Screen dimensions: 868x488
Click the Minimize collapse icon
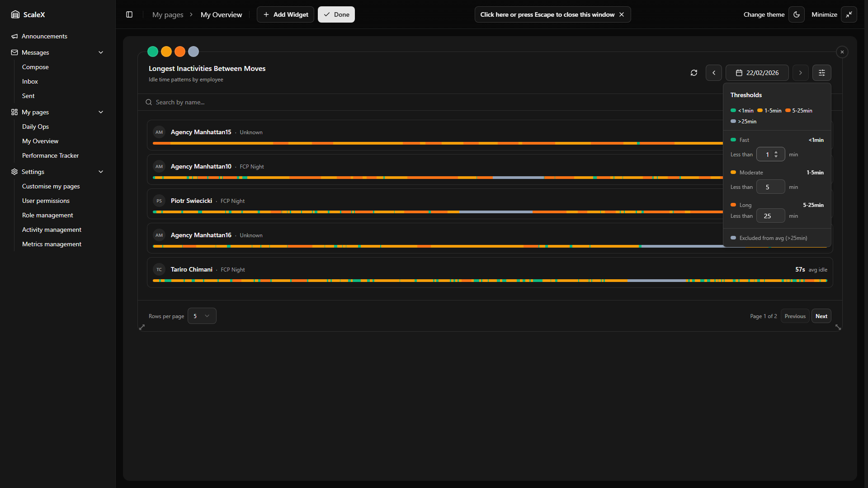click(849, 14)
